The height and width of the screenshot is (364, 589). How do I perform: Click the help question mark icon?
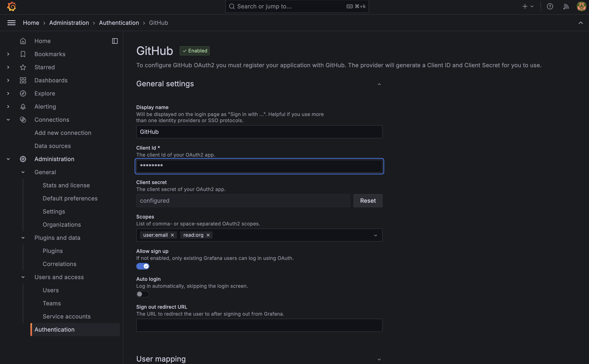(550, 6)
